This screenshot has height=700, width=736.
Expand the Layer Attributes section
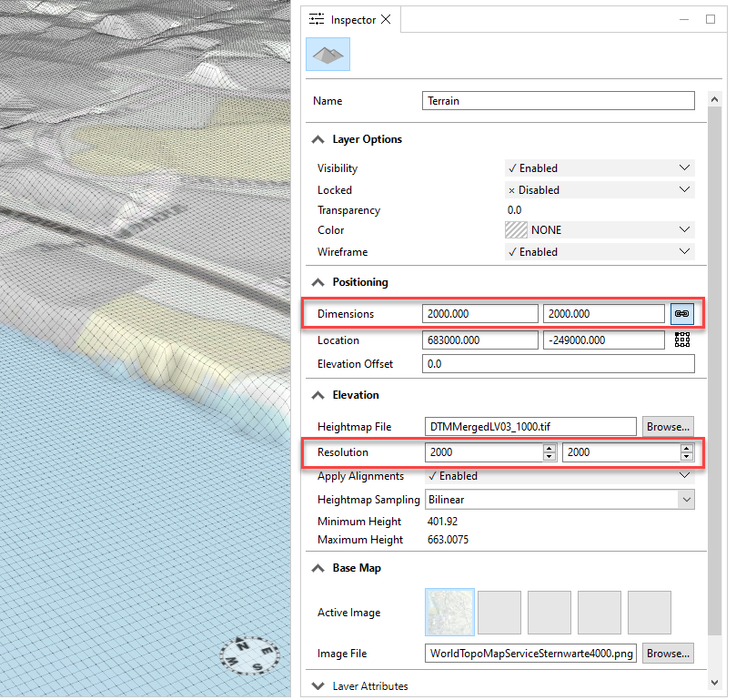318,686
